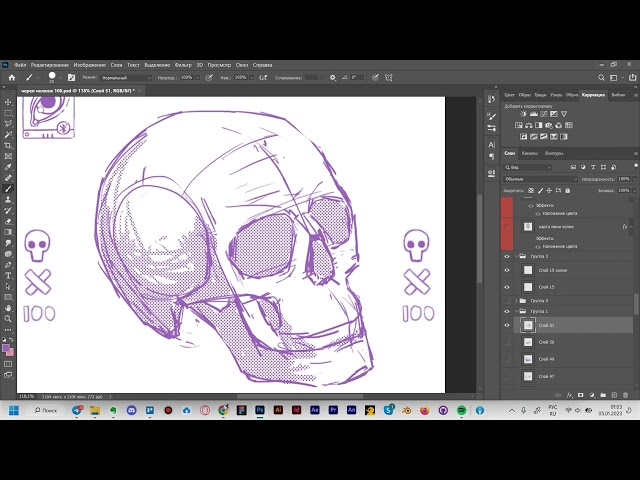Select the Gradient tool
This screenshot has width=640, height=480.
coord(8,232)
